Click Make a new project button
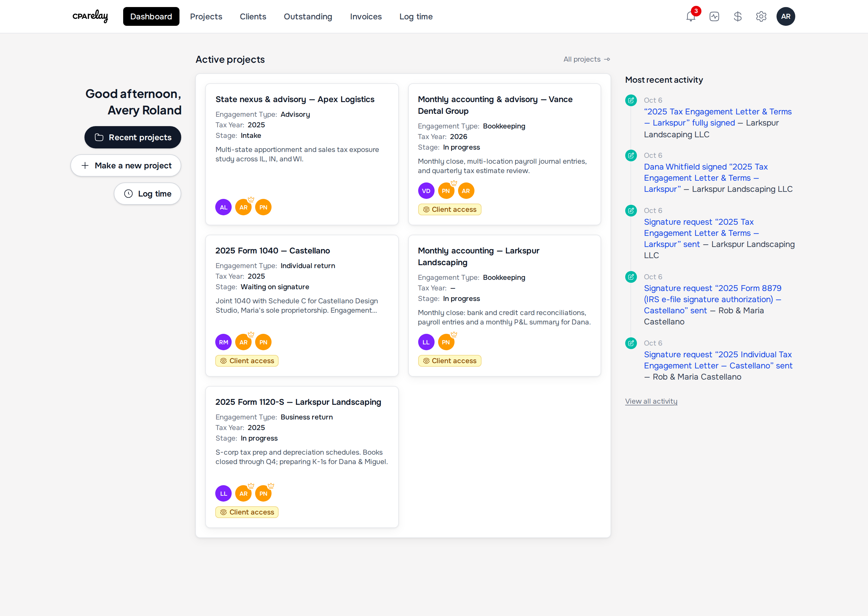868x616 pixels. (x=126, y=165)
